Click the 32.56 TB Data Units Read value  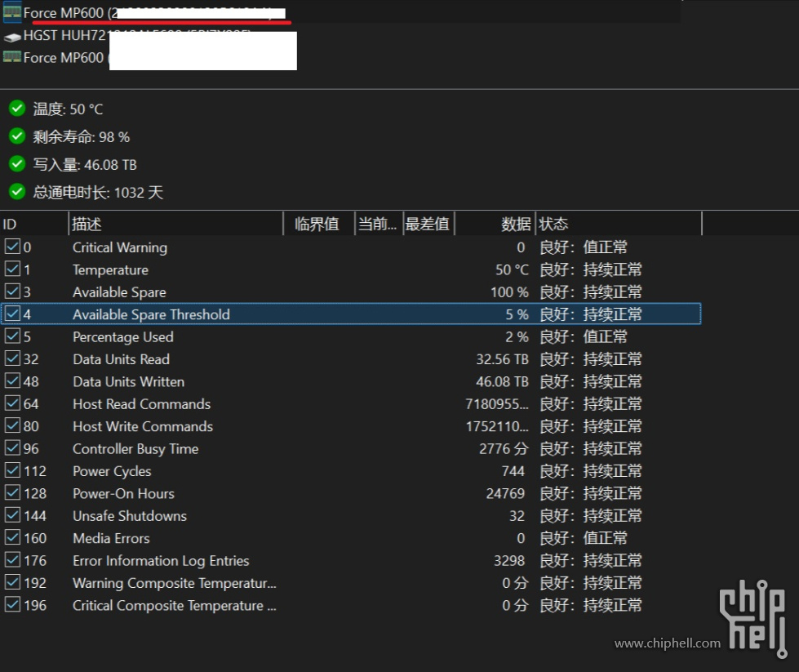tap(502, 359)
